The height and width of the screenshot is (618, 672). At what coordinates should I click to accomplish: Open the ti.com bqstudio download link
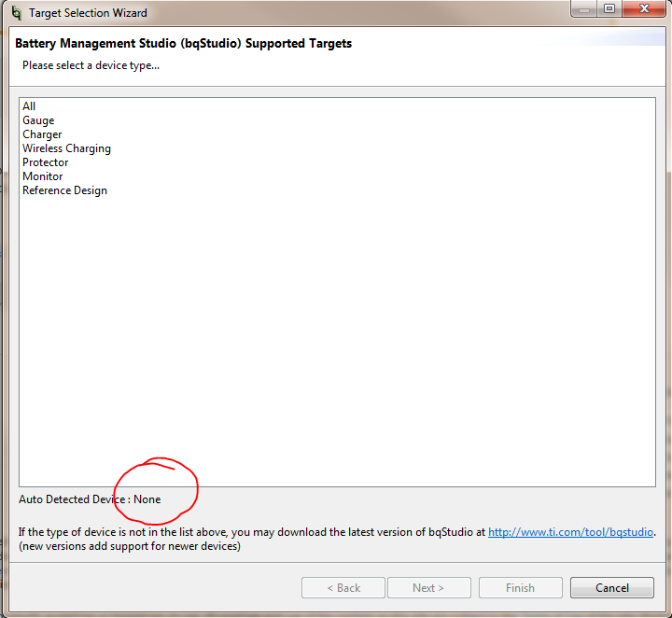570,532
